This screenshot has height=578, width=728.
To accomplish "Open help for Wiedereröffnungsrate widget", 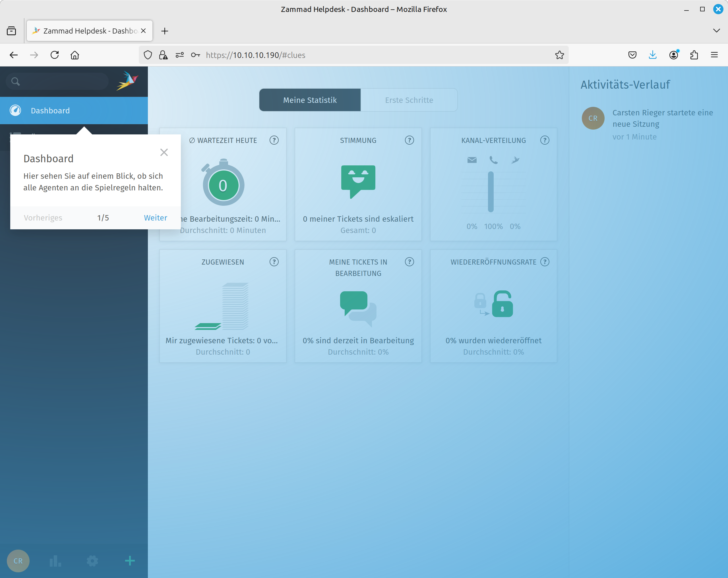I will pos(545,262).
